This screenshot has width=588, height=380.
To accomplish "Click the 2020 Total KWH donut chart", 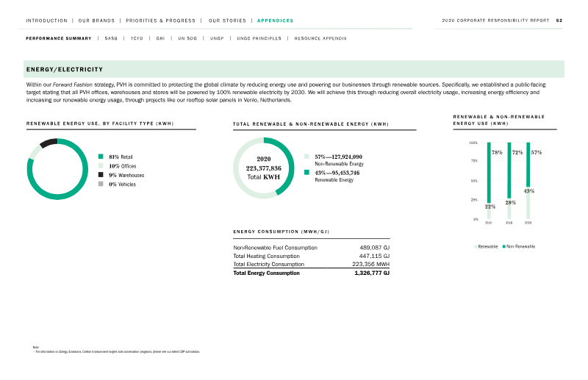I will pyautogui.click(x=264, y=168).
